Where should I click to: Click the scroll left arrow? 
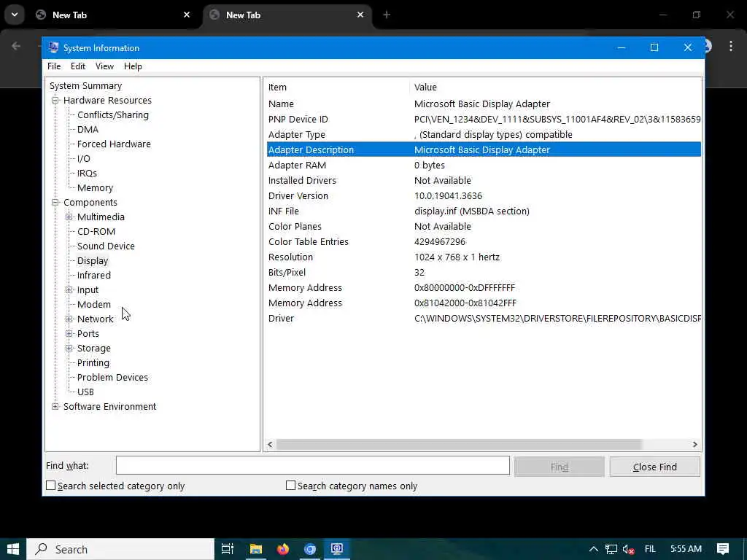pos(270,444)
